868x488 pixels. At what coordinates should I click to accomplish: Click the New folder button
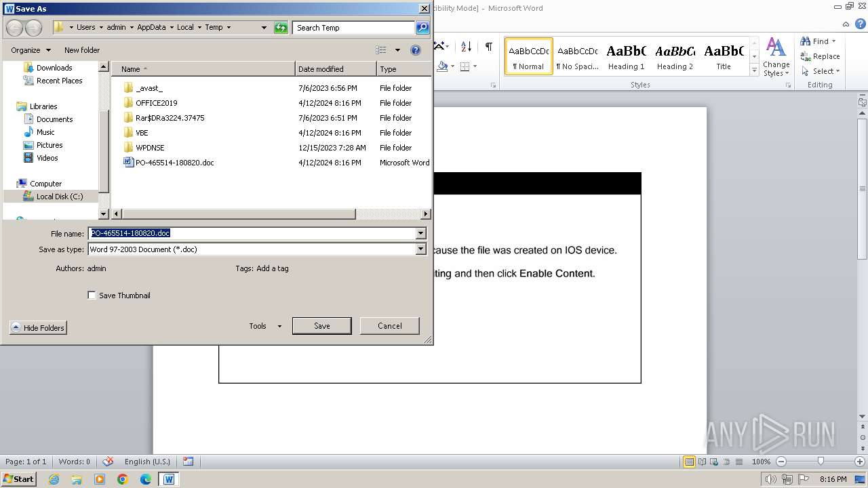tap(82, 50)
